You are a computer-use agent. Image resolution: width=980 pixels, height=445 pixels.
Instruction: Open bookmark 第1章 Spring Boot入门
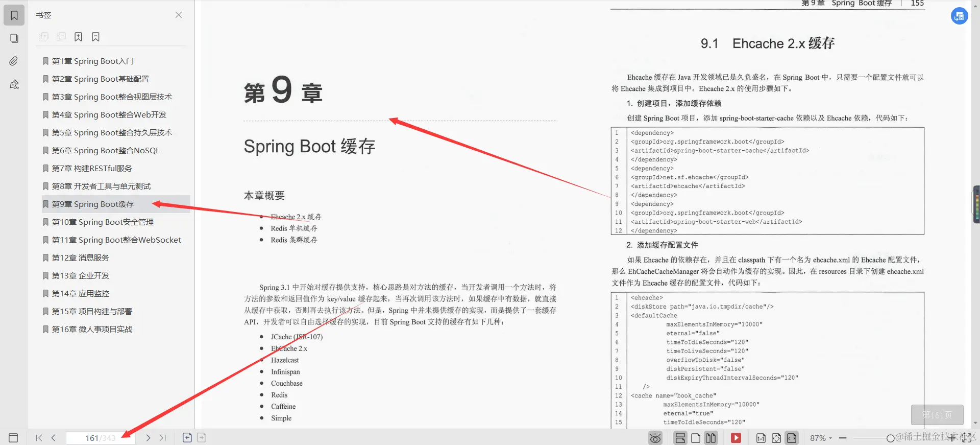click(x=93, y=61)
